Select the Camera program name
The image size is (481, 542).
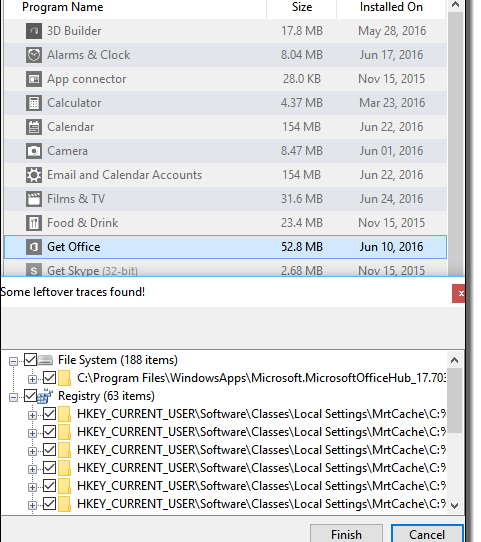(67, 151)
